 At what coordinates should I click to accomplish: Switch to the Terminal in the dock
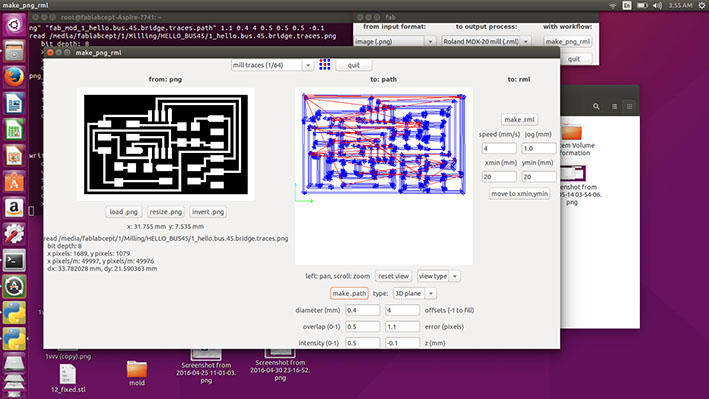pyautogui.click(x=14, y=261)
